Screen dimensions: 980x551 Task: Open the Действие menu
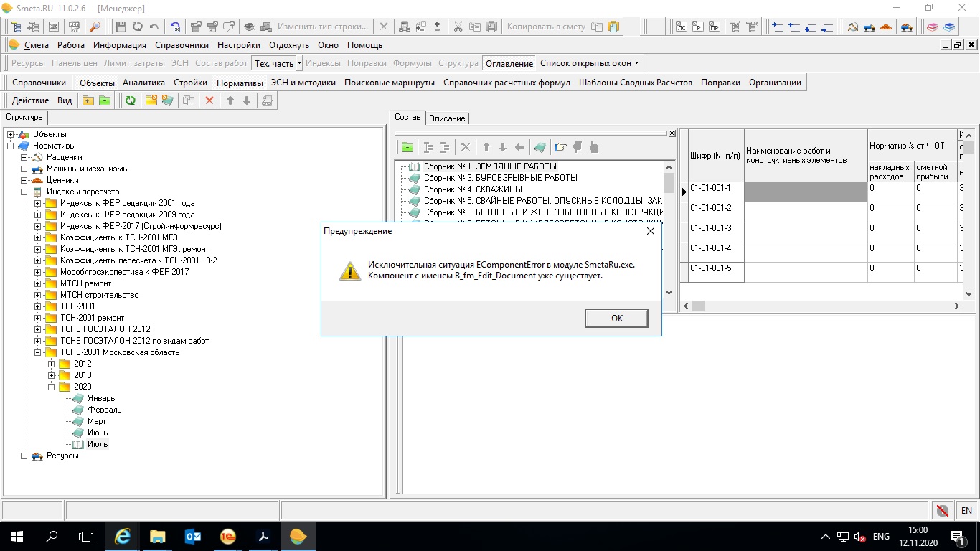coord(30,100)
